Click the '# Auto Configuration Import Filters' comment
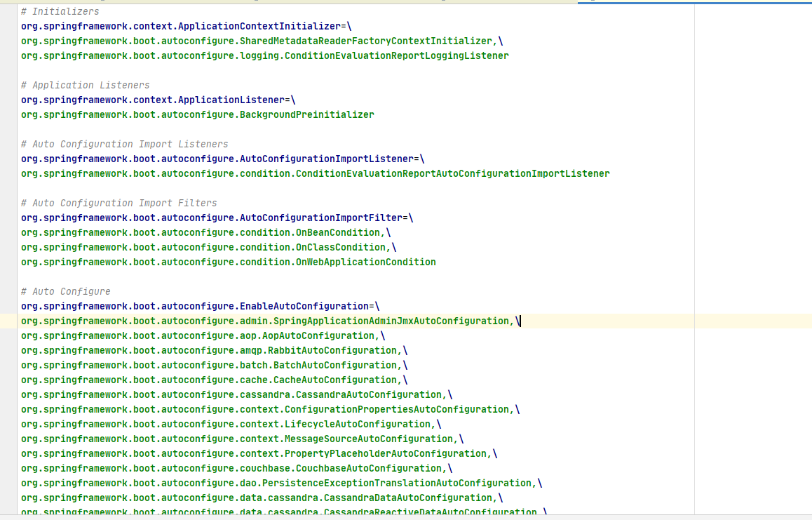812x520 pixels. (119, 204)
